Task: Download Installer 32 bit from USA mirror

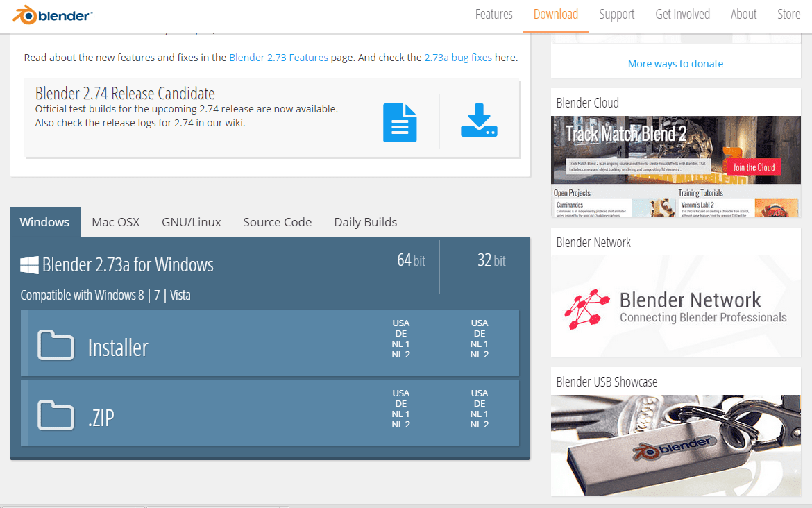Action: [480, 323]
